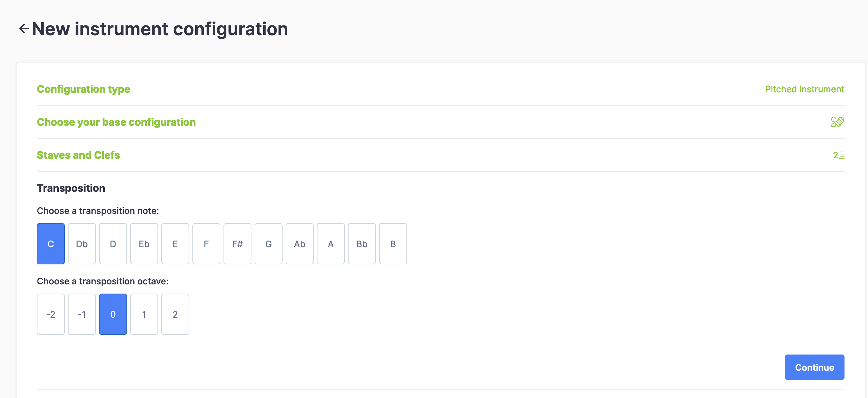
Task: Choose Bb as the transposition note
Action: click(x=362, y=244)
